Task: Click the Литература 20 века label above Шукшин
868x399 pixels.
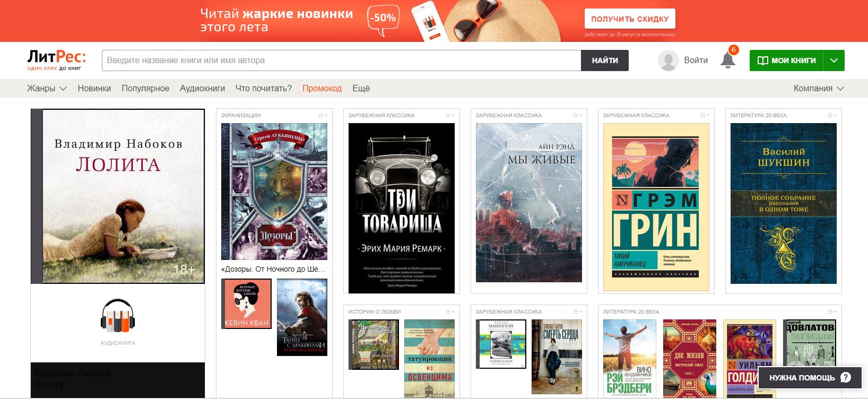Action: pos(758,115)
